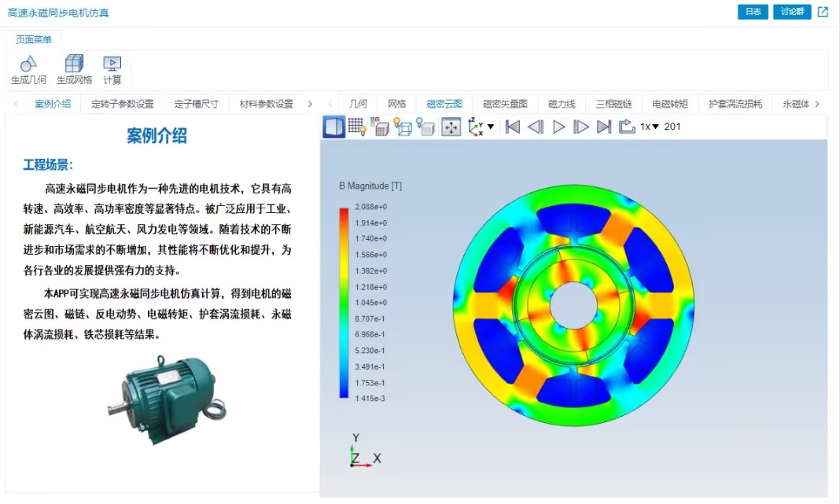
Task: Play the result animation
Action: 558,127
